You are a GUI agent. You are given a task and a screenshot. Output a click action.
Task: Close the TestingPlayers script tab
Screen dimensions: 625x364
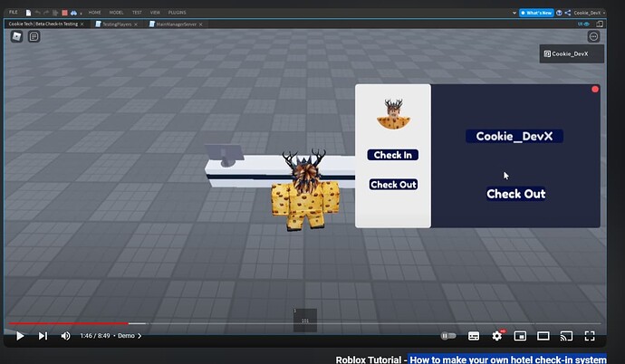point(136,24)
